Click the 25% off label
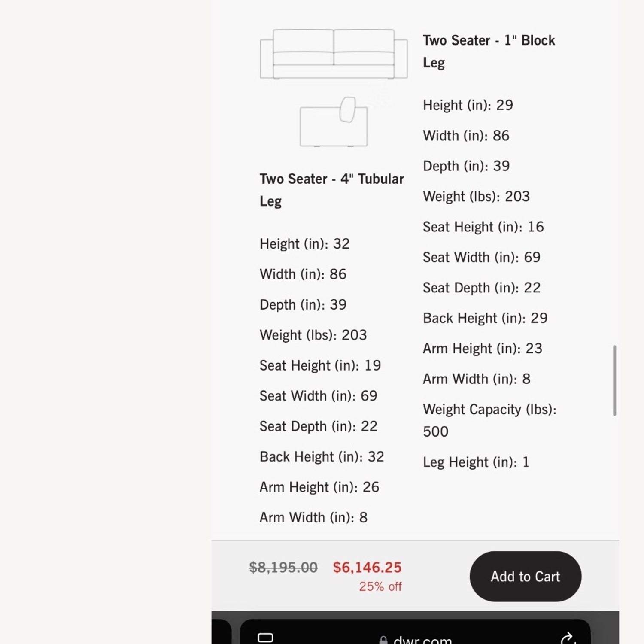The image size is (644, 644). tap(380, 586)
